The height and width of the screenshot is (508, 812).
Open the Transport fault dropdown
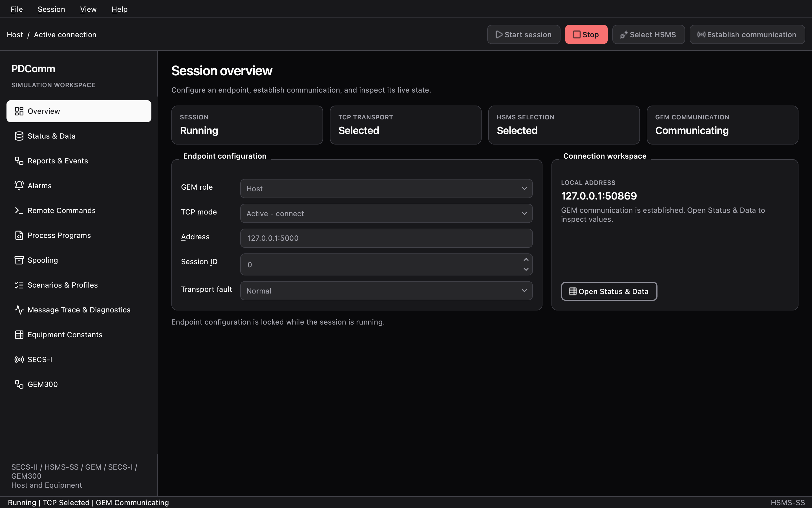click(x=386, y=291)
